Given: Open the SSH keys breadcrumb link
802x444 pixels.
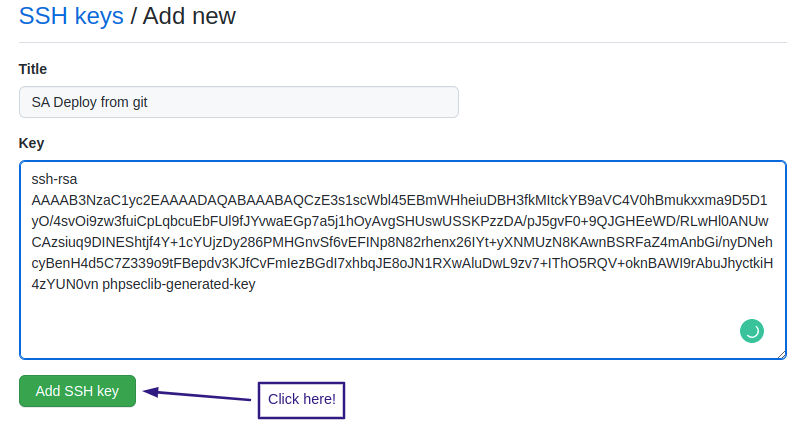Looking at the screenshot, I should [71, 17].
